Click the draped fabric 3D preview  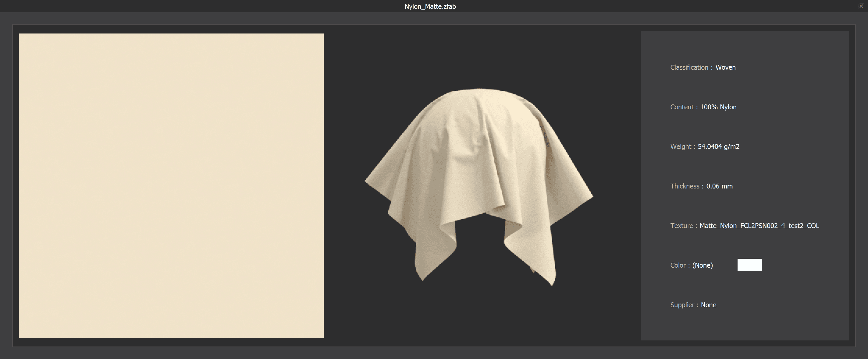[x=479, y=187]
